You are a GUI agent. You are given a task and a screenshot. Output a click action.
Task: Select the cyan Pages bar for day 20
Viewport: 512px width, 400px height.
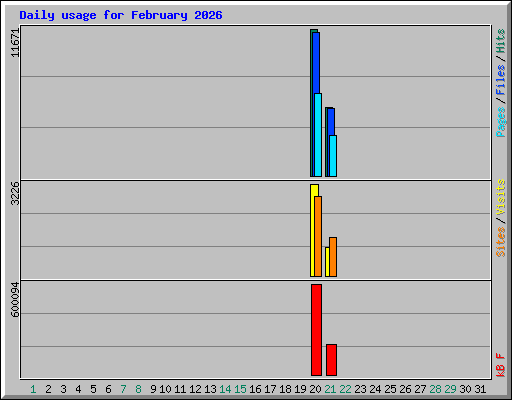[x=318, y=135]
